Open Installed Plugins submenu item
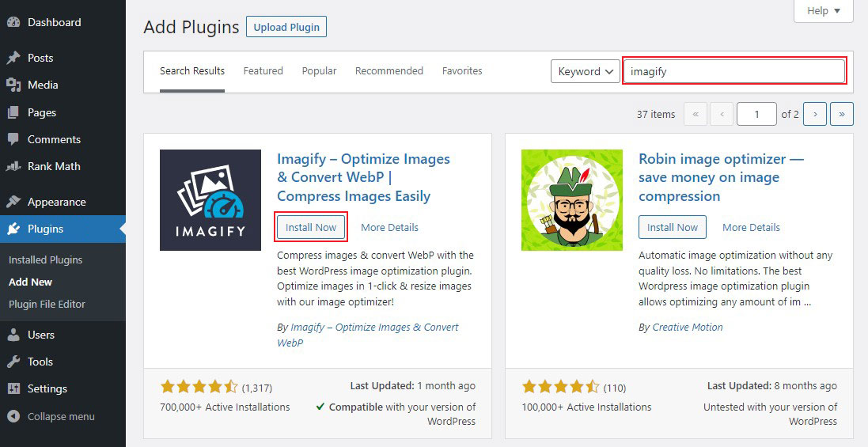This screenshot has width=868, height=447. (x=45, y=260)
